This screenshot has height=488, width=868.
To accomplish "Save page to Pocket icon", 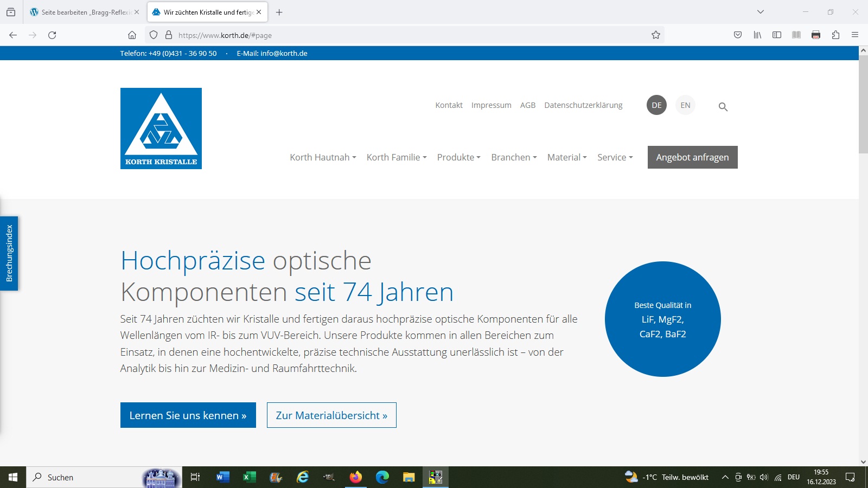I will point(738,35).
